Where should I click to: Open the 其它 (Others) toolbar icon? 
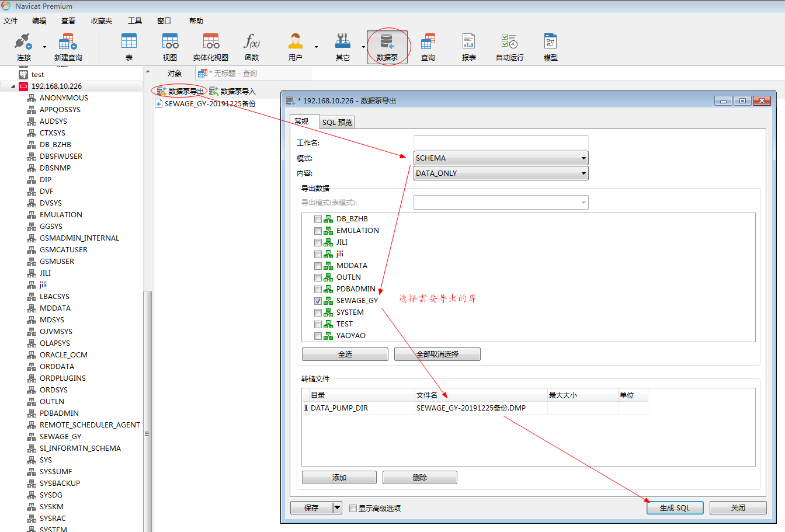(x=343, y=42)
